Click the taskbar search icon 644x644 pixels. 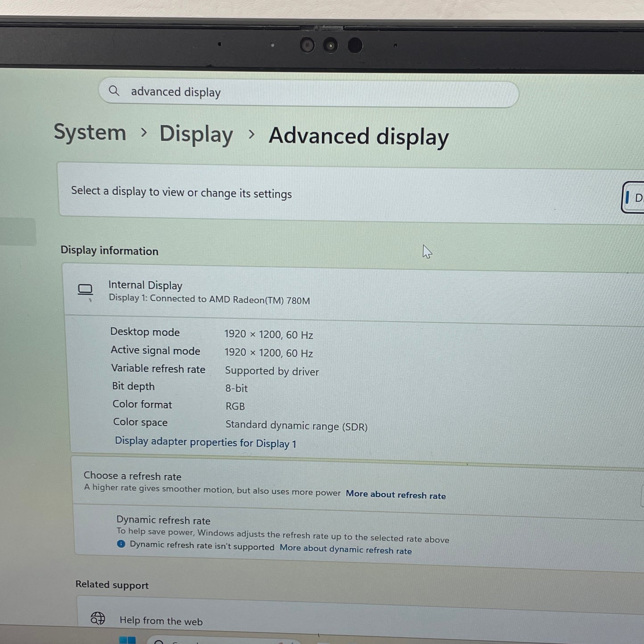159,642
